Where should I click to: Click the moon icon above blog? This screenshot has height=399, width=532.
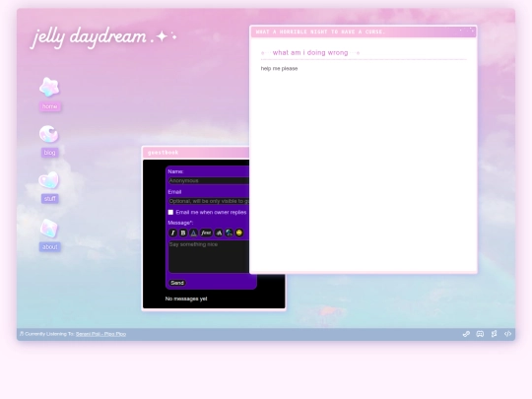pos(49,134)
